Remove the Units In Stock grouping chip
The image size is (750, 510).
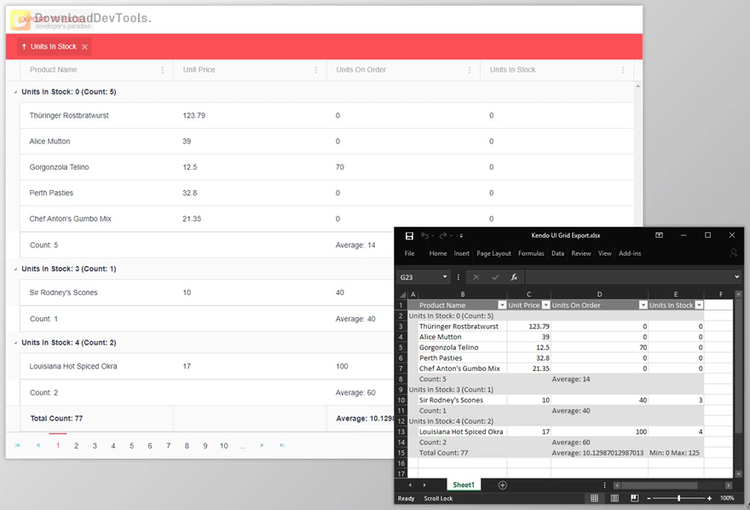click(85, 47)
